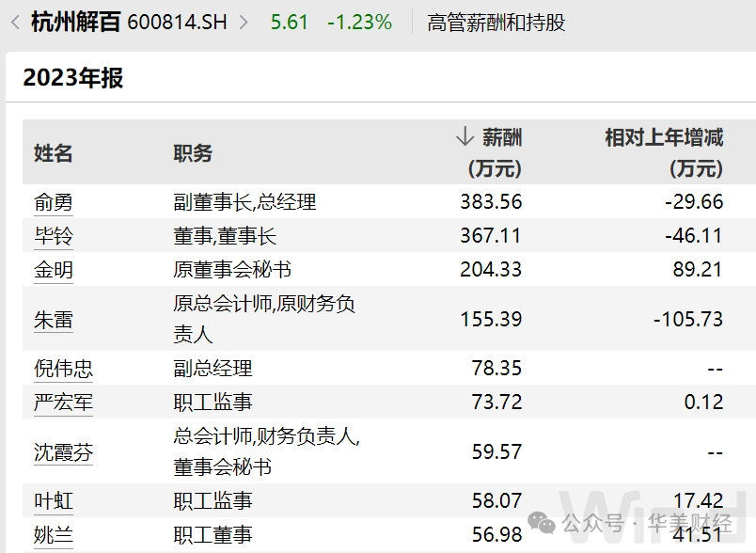Open executive profile 姚兰
756x553 pixels.
click(54, 535)
